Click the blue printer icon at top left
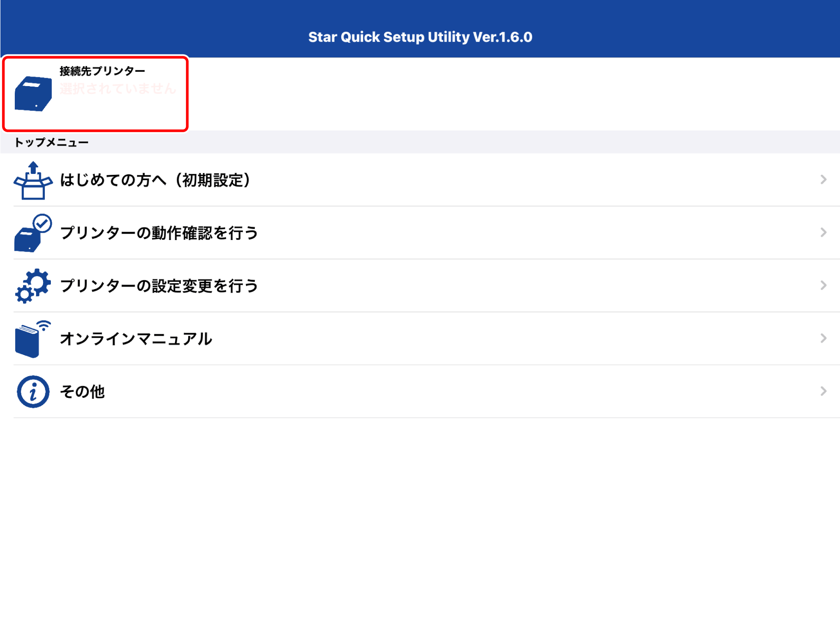Screen dimensions: 840x630 (33, 93)
